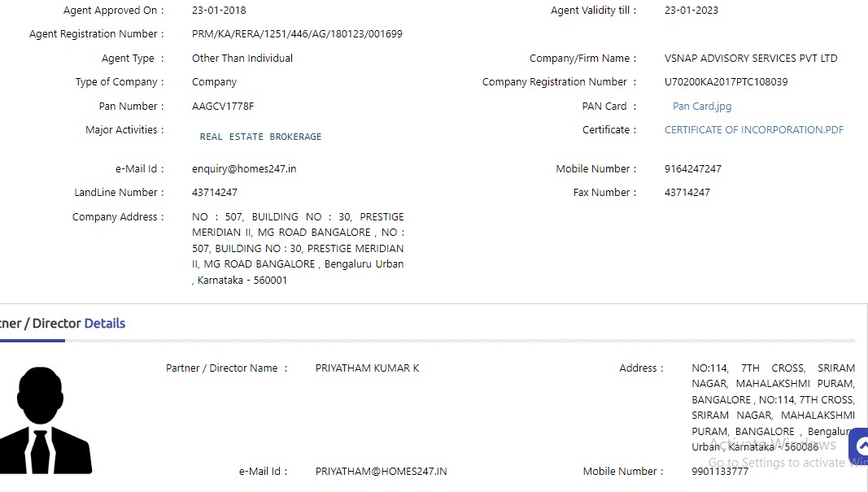The width and height of the screenshot is (868, 492).
Task: Click the landline number 43714247 value
Action: 214,193
